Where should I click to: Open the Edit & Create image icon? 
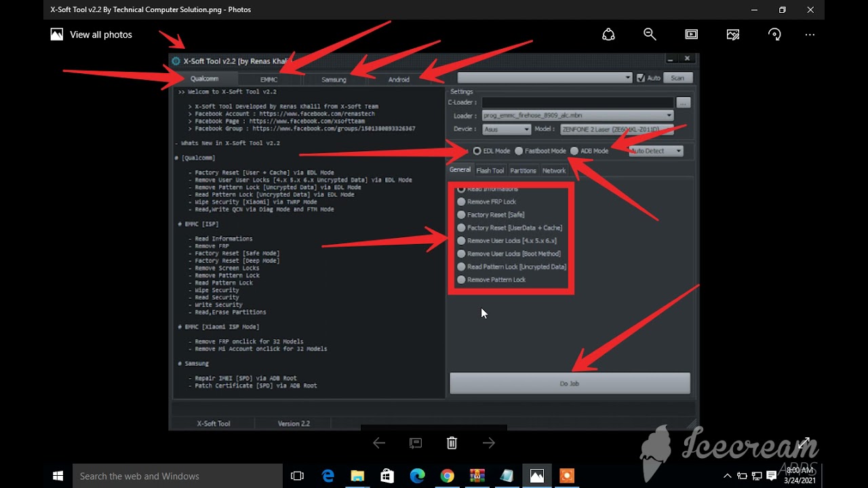click(733, 35)
